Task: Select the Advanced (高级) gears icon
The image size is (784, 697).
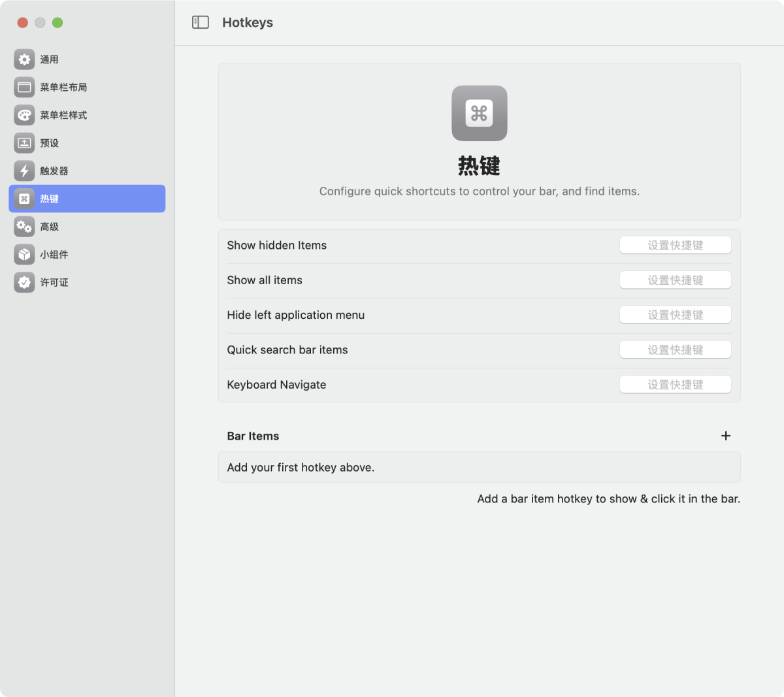Action: click(24, 227)
